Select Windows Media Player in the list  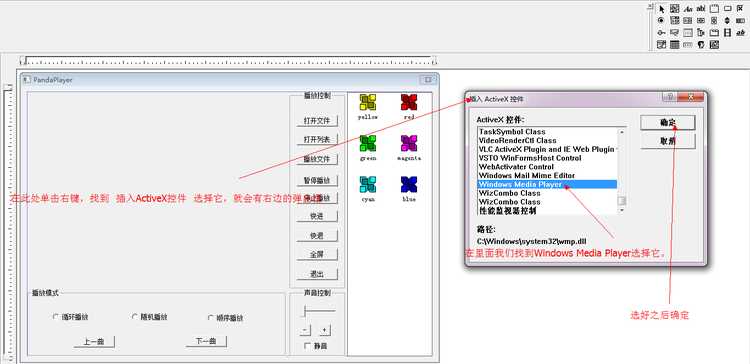coord(547,184)
